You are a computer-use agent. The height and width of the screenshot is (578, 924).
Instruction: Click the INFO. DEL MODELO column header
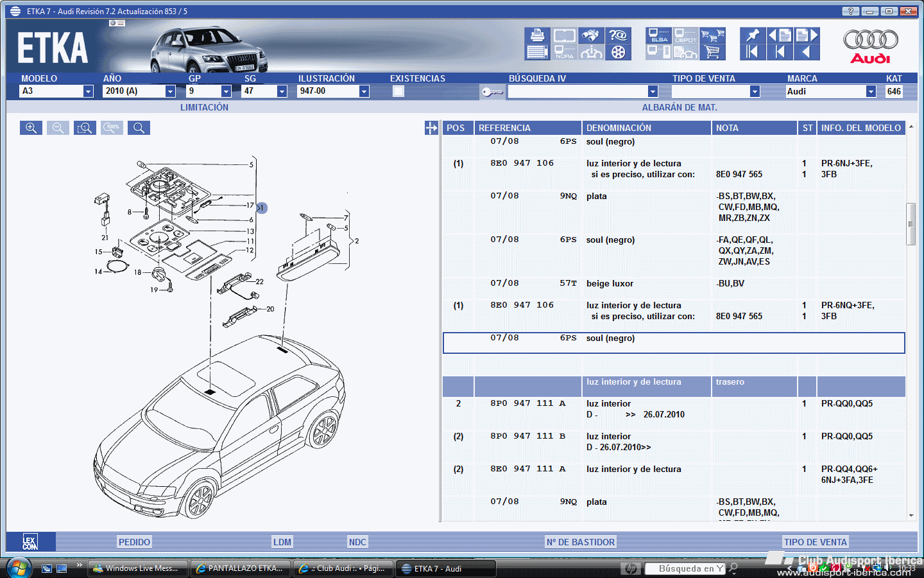pyautogui.click(x=861, y=128)
